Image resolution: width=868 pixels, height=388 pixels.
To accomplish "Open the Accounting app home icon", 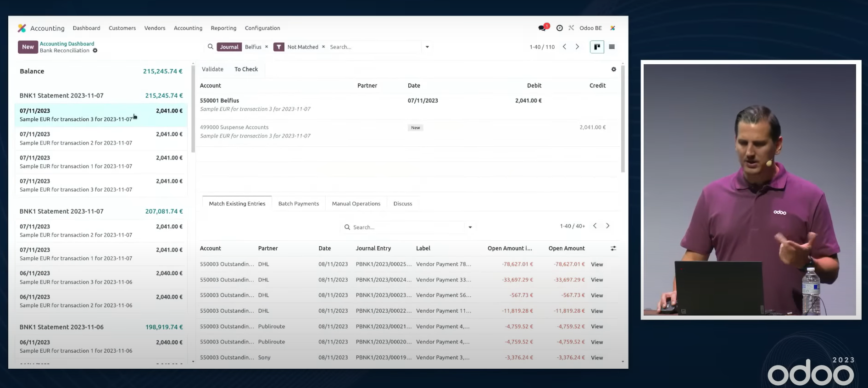I will (22, 28).
